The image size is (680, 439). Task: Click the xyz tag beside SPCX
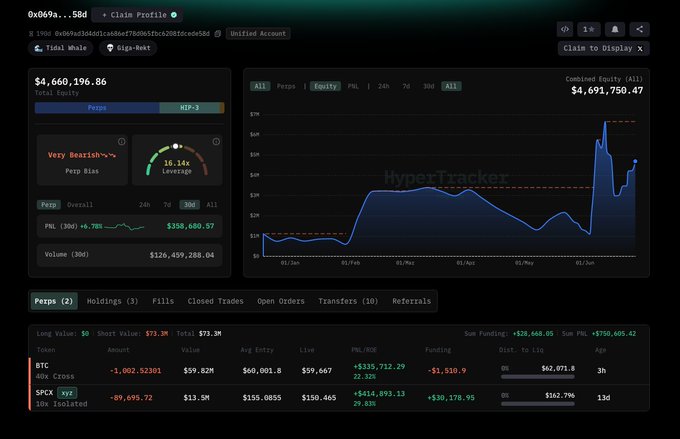(x=67, y=393)
